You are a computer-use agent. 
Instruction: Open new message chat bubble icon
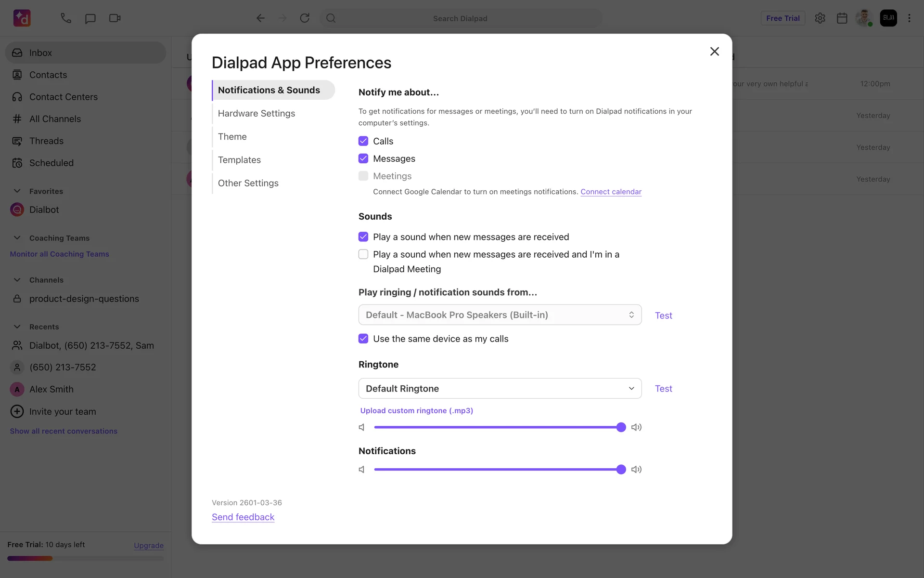point(90,18)
